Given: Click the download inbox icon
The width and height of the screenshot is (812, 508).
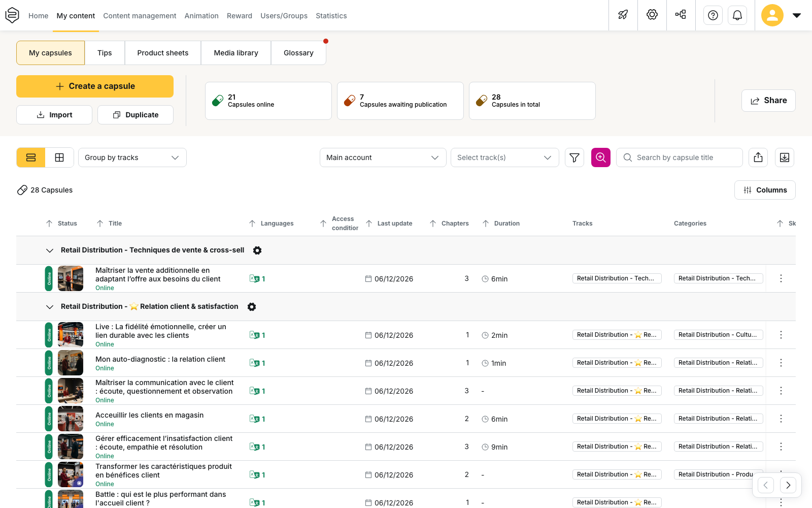Looking at the screenshot, I should [785, 157].
